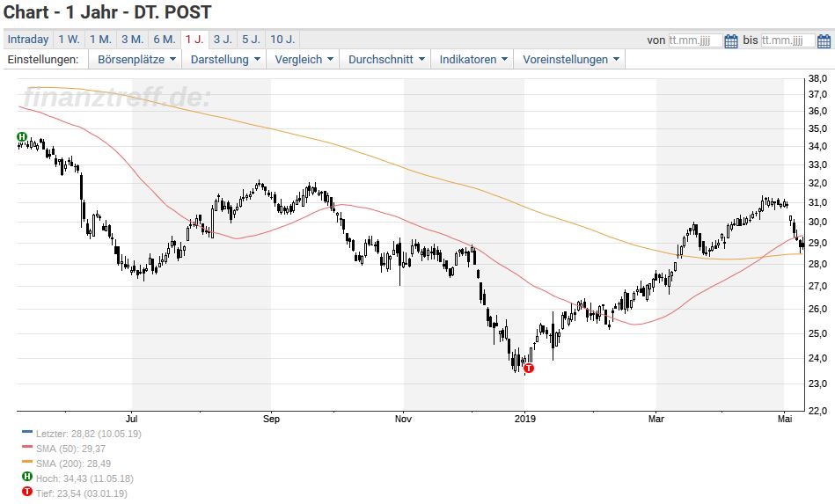Image resolution: width=835 pixels, height=504 pixels.
Task: Click the '22,0' y-axis value
Action: tap(817, 411)
